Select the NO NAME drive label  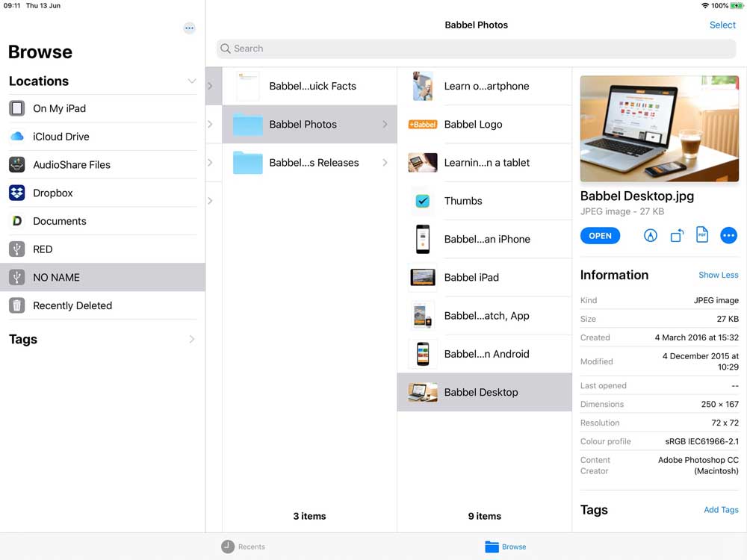click(x=56, y=277)
